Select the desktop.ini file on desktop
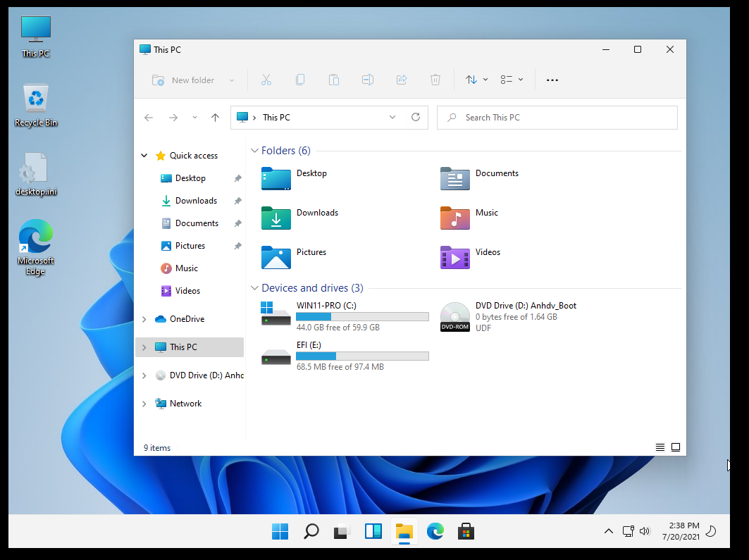This screenshot has width=749, height=560. 36,174
